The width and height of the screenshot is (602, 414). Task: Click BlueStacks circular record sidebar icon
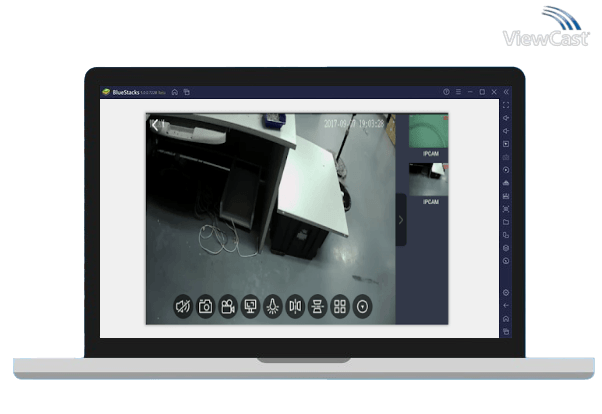coord(506,170)
